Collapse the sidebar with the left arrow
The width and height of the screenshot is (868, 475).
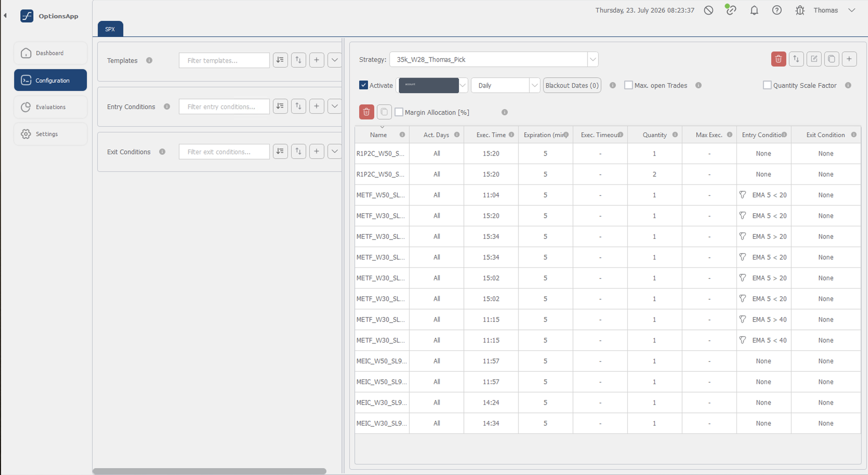point(5,15)
